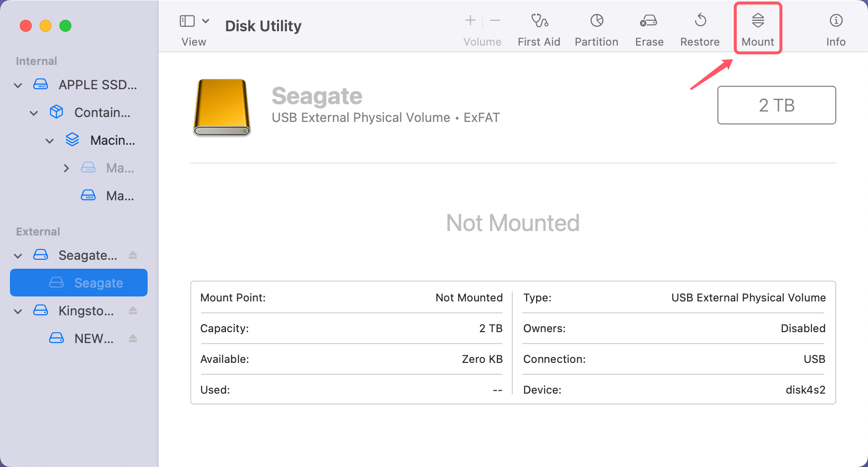This screenshot has height=467, width=868.
Task: Eject the NEW volume
Action: [x=133, y=338]
